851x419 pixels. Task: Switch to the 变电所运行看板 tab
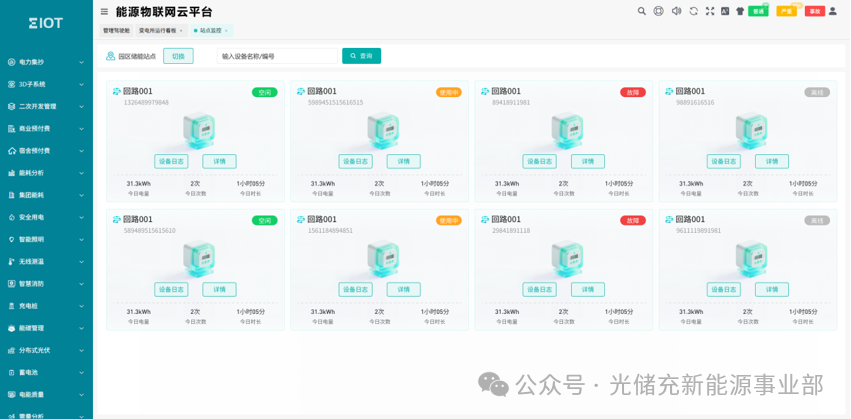[x=157, y=31]
